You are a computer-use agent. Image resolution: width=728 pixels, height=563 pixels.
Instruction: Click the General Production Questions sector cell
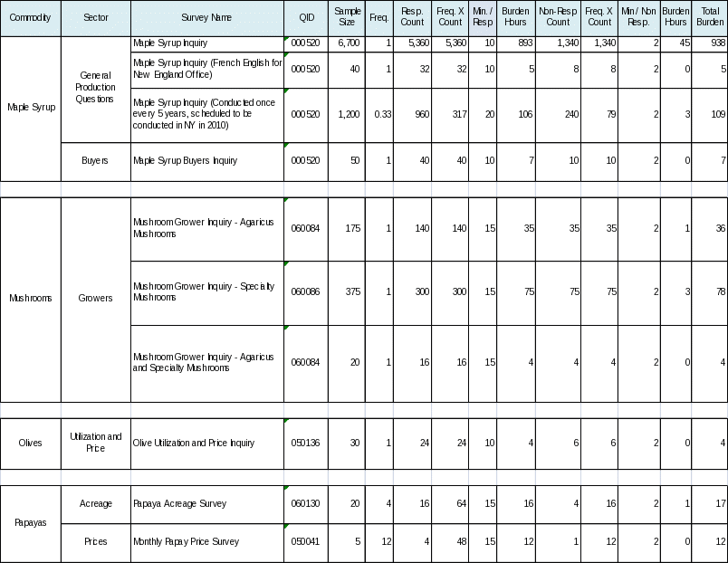point(96,90)
